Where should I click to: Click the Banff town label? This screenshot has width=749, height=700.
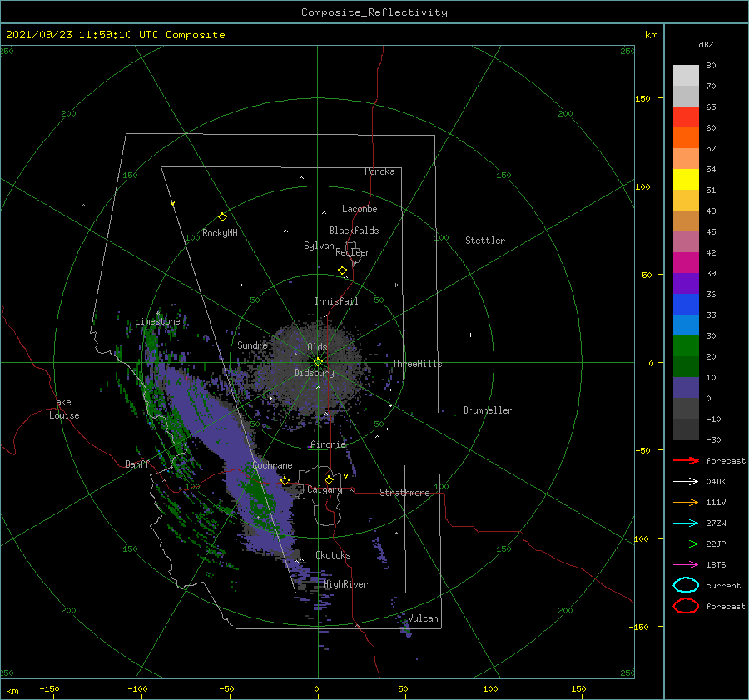pos(137,464)
